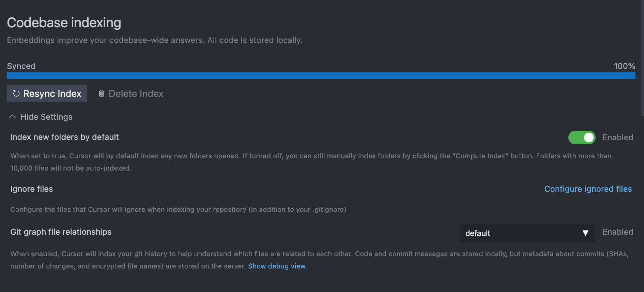The width and height of the screenshot is (644, 292).
Task: Click the upward chevron beside Hide Settings
Action: 12,117
